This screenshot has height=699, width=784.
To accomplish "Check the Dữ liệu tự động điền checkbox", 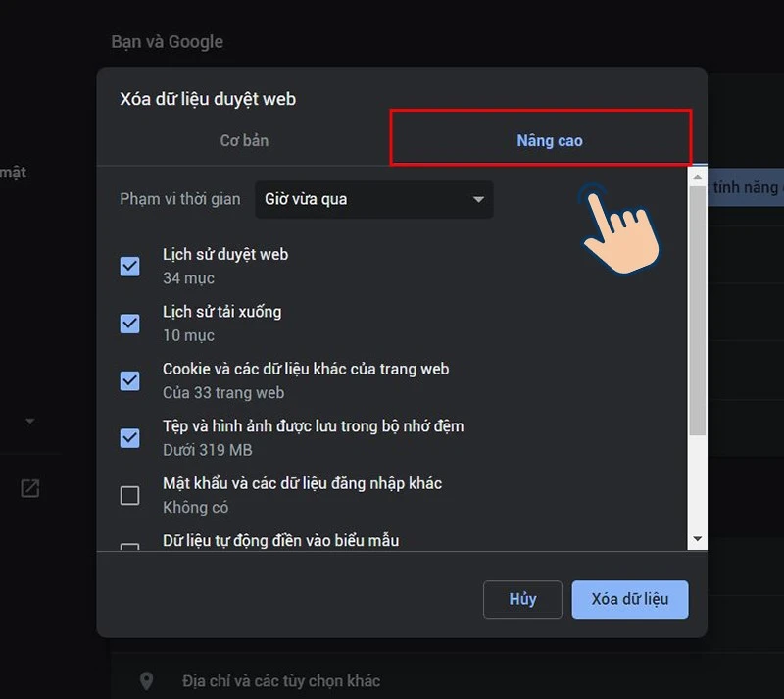I will (x=129, y=546).
